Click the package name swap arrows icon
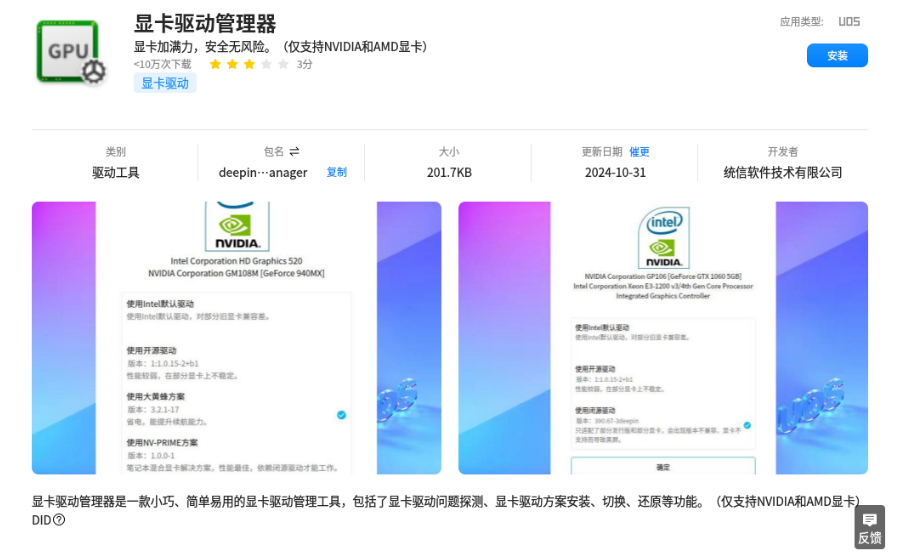The height and width of the screenshot is (557, 899). (x=294, y=151)
